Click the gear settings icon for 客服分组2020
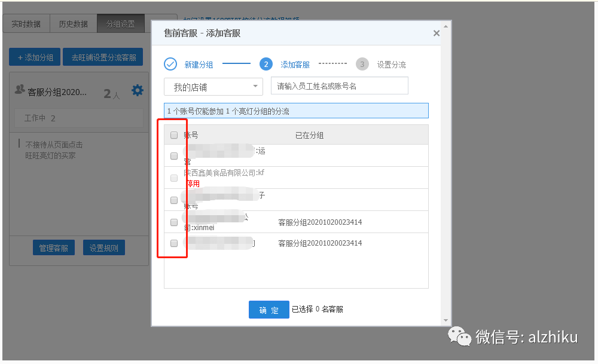Screen dimensions: 598x364 pyautogui.click(x=138, y=90)
